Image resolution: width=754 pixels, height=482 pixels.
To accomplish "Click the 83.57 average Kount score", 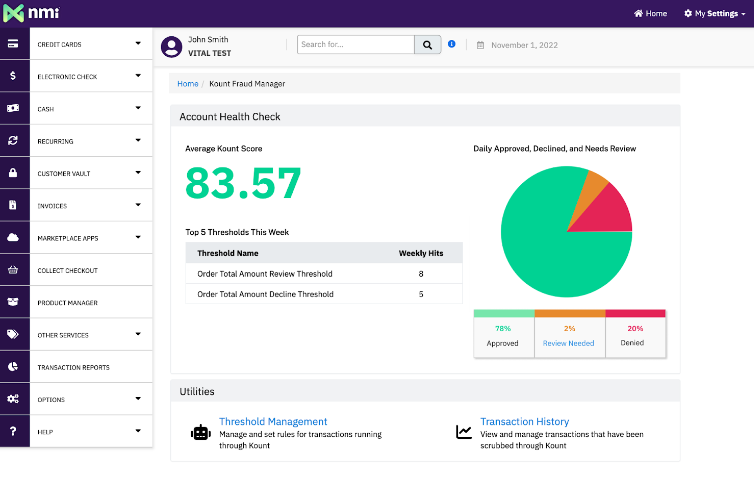I will pyautogui.click(x=243, y=183).
